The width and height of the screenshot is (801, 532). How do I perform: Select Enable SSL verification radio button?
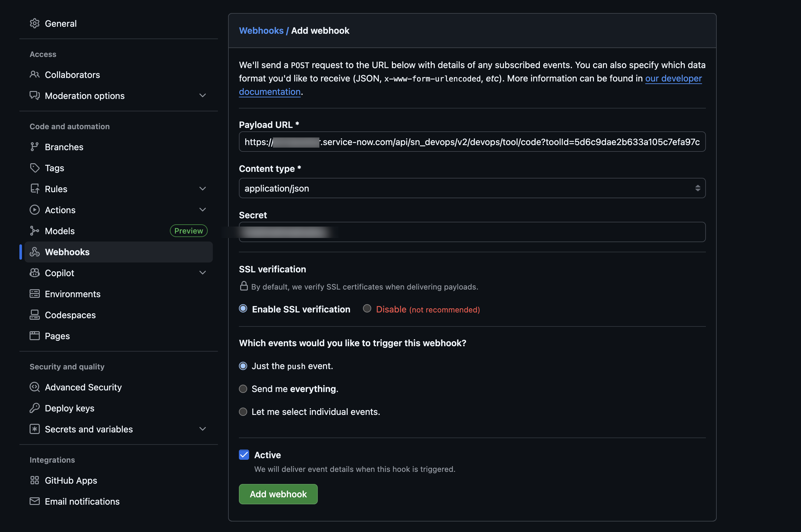[243, 309]
